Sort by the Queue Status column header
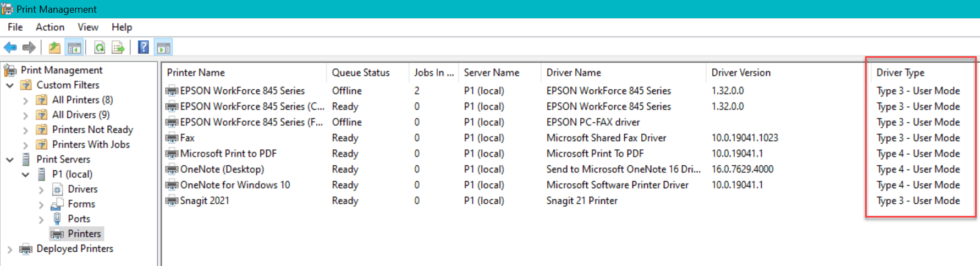Image resolution: width=980 pixels, height=266 pixels. point(367,73)
